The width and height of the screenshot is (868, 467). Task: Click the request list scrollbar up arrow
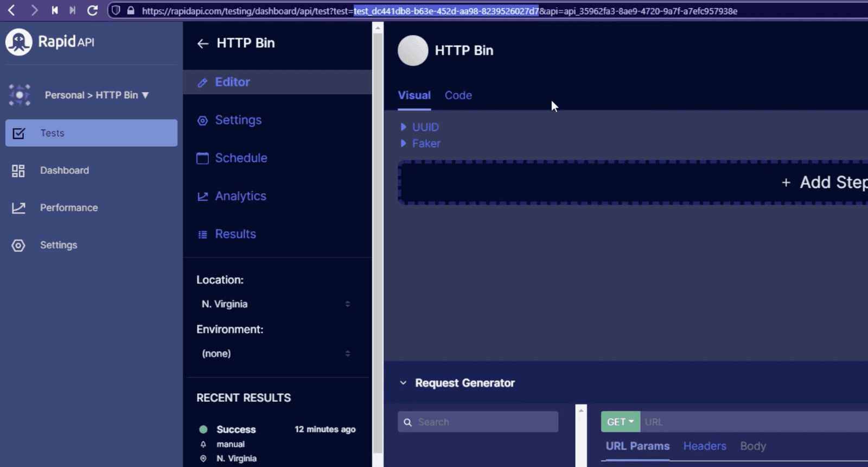[x=581, y=410]
